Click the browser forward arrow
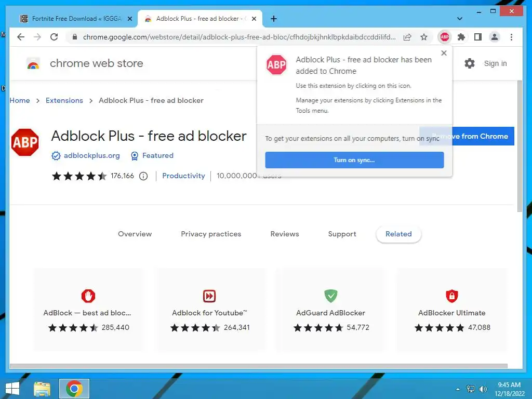The width and height of the screenshot is (532, 399). [37, 37]
